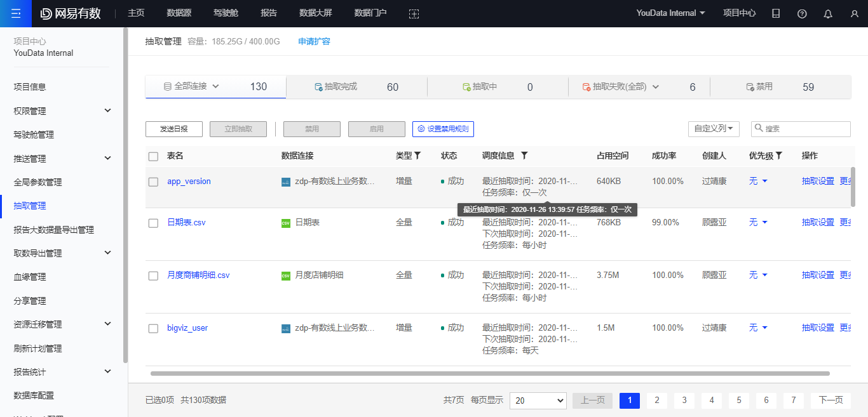Open the user profile icon
The height and width of the screenshot is (417, 868).
(854, 13)
